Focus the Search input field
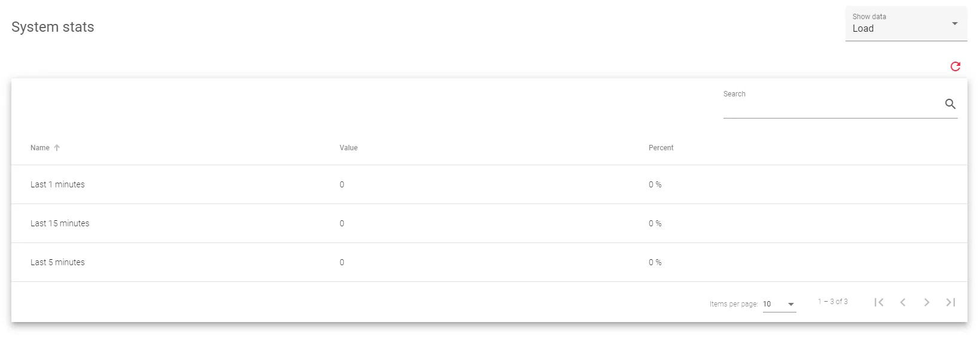 [831, 107]
